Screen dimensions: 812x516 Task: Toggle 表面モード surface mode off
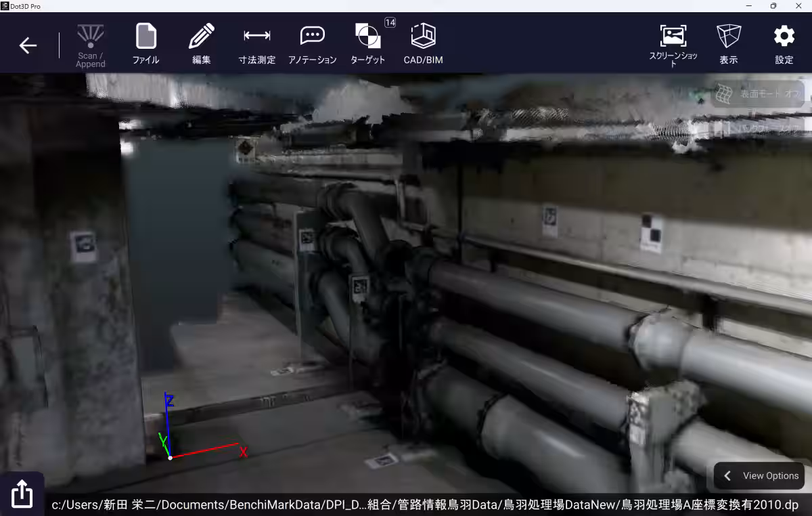pyautogui.click(x=758, y=93)
